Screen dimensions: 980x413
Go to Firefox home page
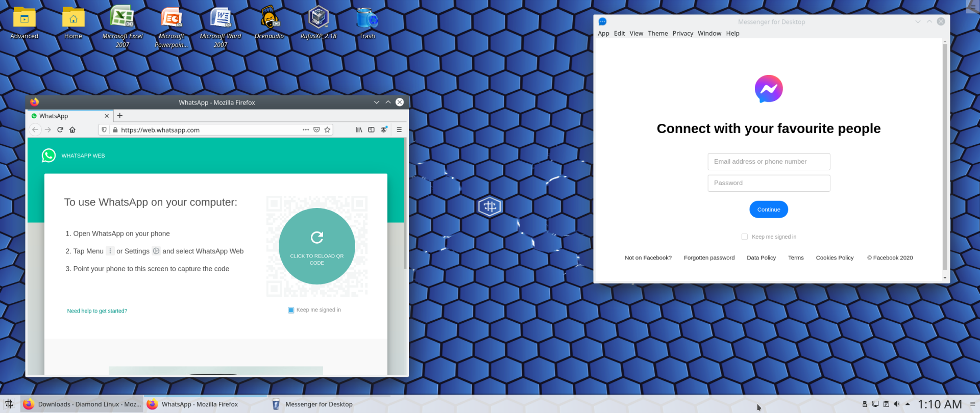pos(72,130)
